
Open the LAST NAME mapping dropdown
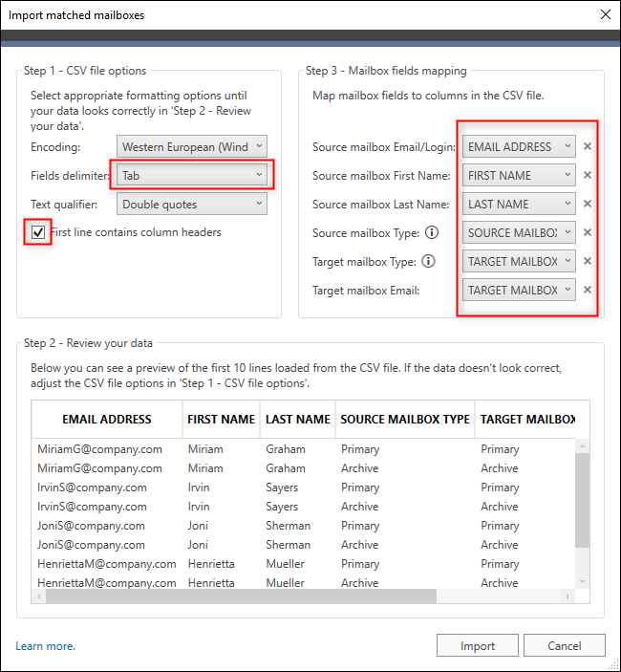(519, 204)
